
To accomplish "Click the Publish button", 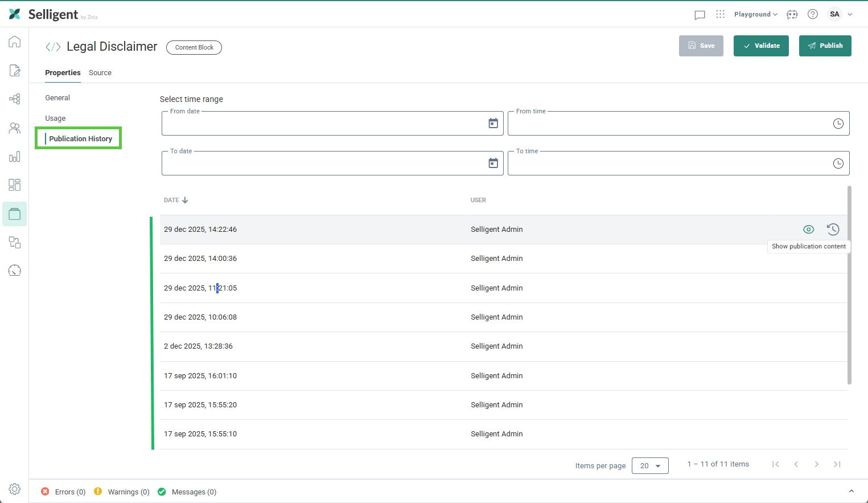I will [x=825, y=46].
